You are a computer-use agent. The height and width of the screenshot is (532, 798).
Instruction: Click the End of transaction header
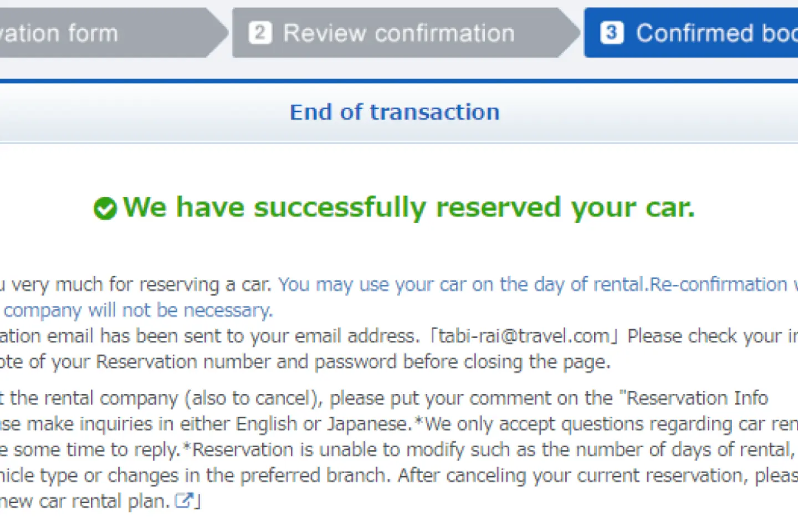point(395,112)
